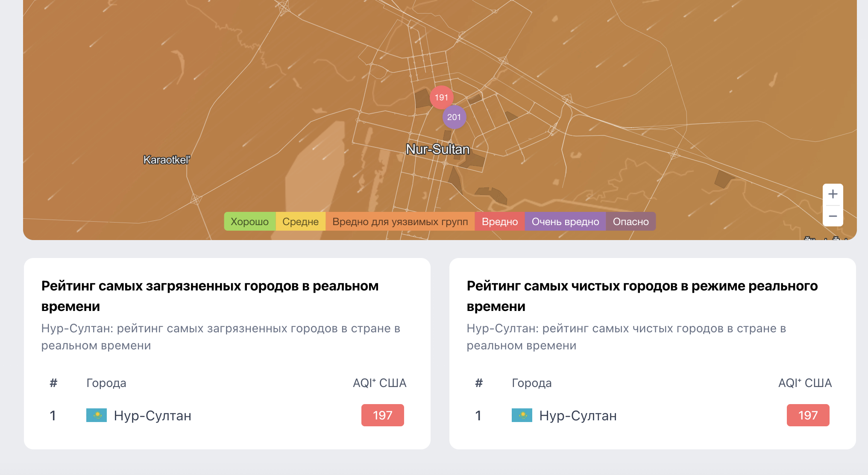
Task: Select the Вредно air quality filter
Action: coord(500,221)
